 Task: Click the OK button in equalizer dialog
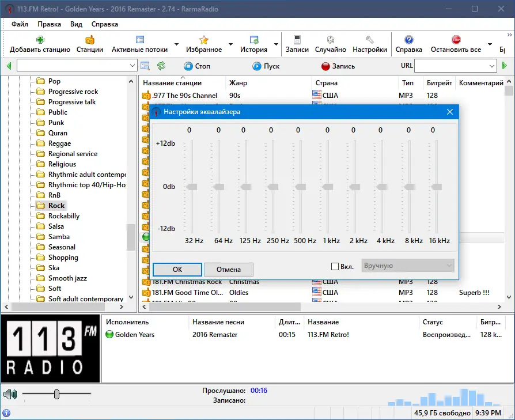tap(177, 269)
